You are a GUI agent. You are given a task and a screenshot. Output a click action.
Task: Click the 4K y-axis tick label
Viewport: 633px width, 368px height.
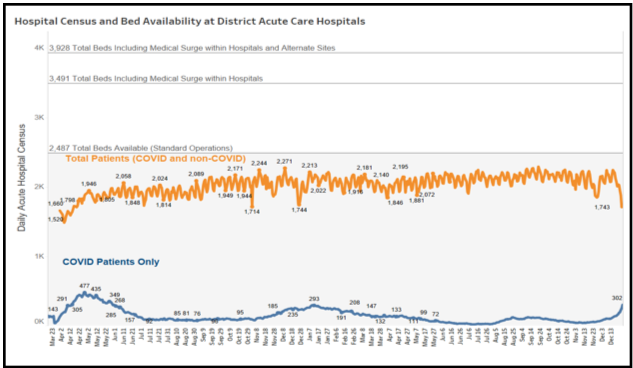click(x=39, y=48)
